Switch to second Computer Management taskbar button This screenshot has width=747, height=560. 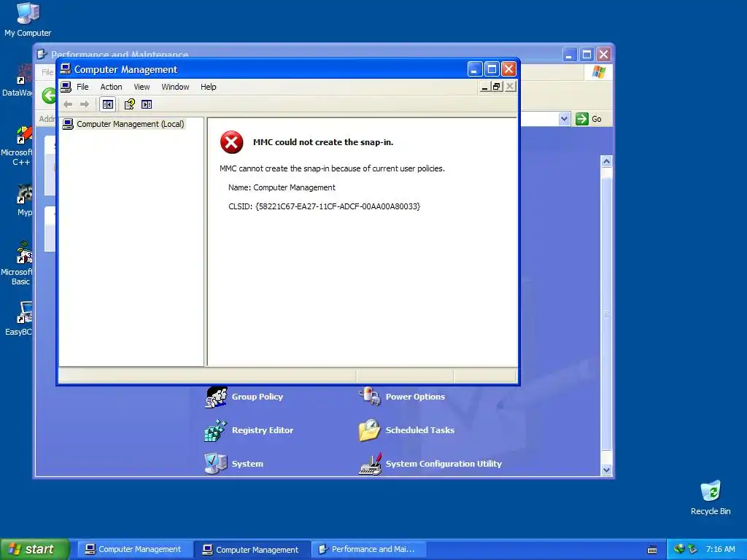click(252, 550)
